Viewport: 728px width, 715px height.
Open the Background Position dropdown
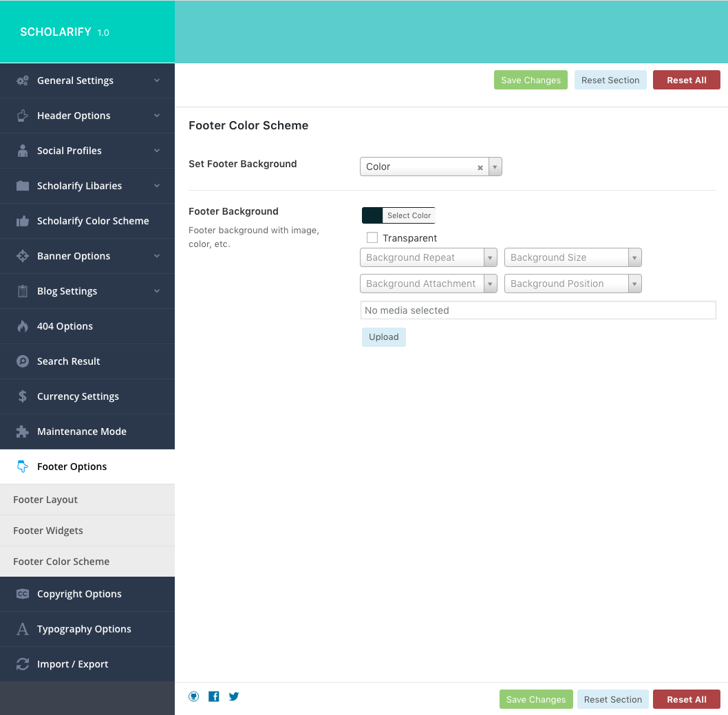pyautogui.click(x=572, y=284)
